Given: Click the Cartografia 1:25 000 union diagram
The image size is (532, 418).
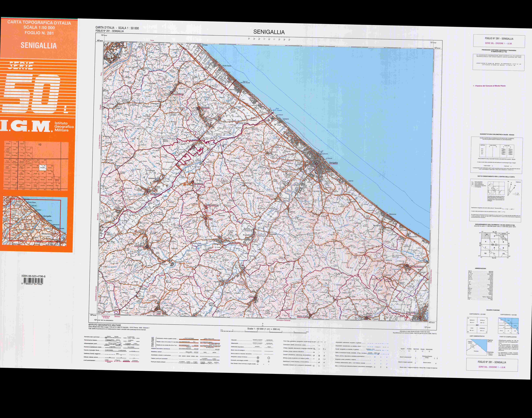Looking at the screenshot, I should pos(477,325).
